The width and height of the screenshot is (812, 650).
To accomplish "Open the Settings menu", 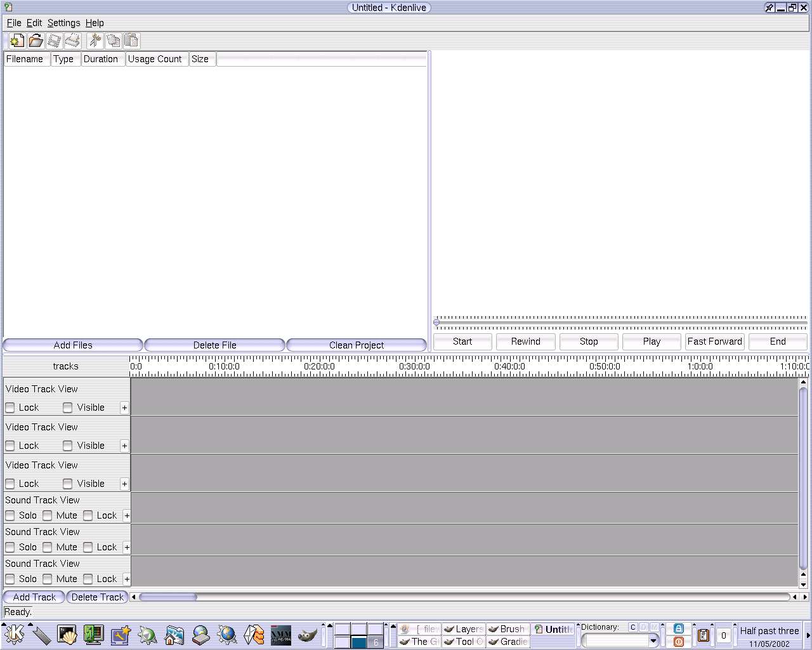I will click(63, 23).
